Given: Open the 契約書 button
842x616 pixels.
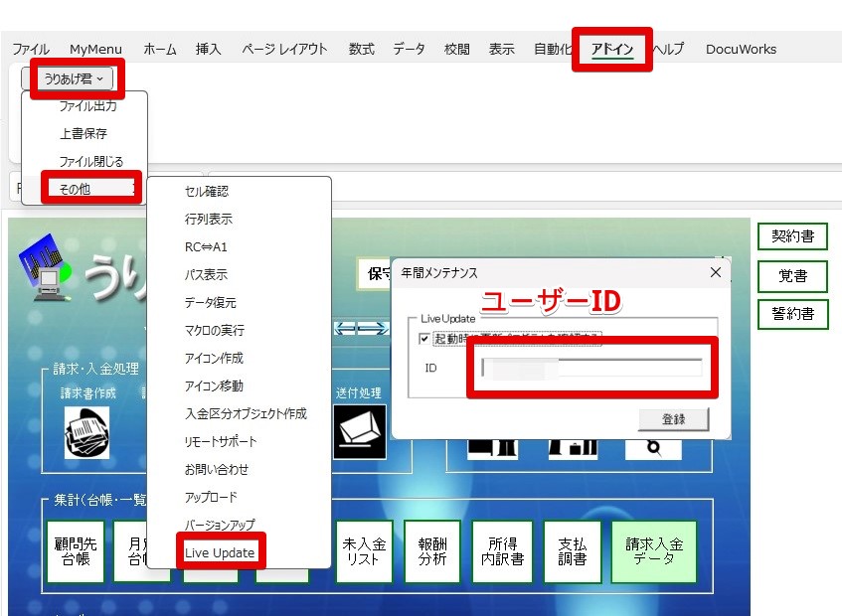Looking at the screenshot, I should coord(792,236).
